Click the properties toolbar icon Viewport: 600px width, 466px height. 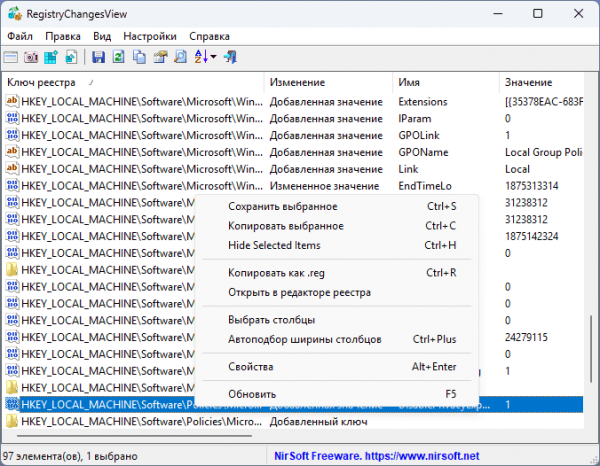tap(160, 57)
